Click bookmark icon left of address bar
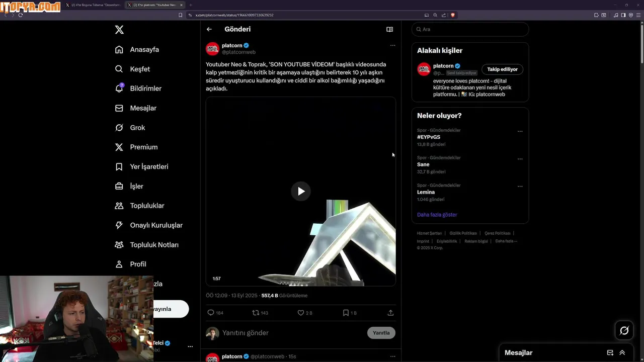The image size is (644, 362). tap(180, 15)
